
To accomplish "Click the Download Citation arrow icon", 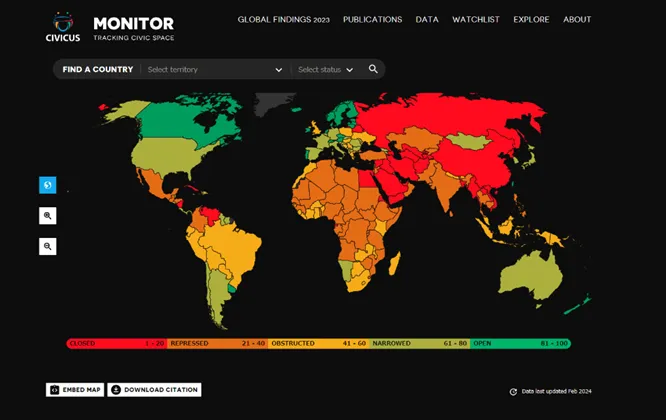I will (x=115, y=390).
